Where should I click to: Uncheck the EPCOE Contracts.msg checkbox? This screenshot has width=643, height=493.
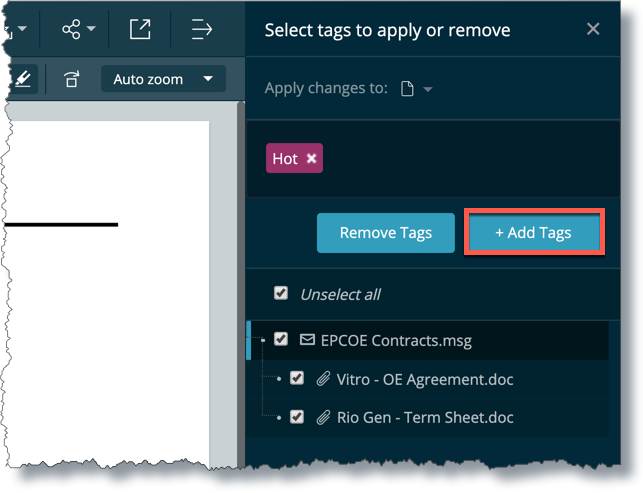coord(281,339)
